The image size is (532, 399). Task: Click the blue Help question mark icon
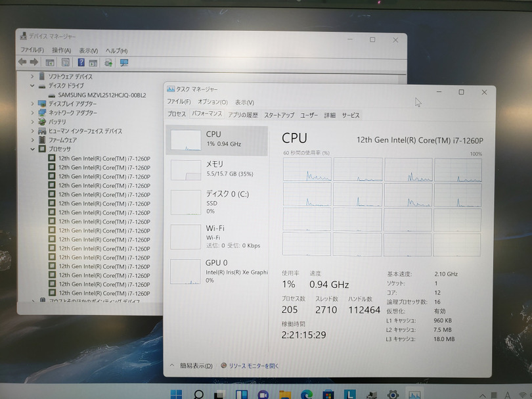(81, 62)
